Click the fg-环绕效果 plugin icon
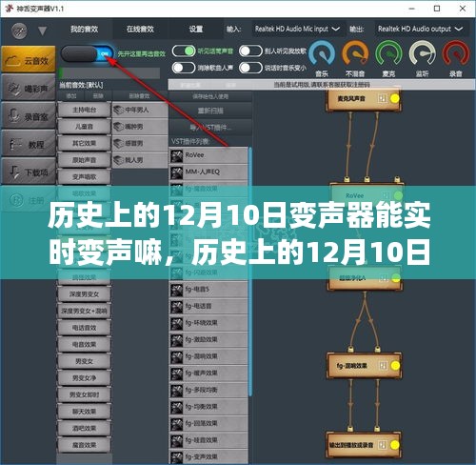This screenshot has width=476, height=465. pos(176,323)
